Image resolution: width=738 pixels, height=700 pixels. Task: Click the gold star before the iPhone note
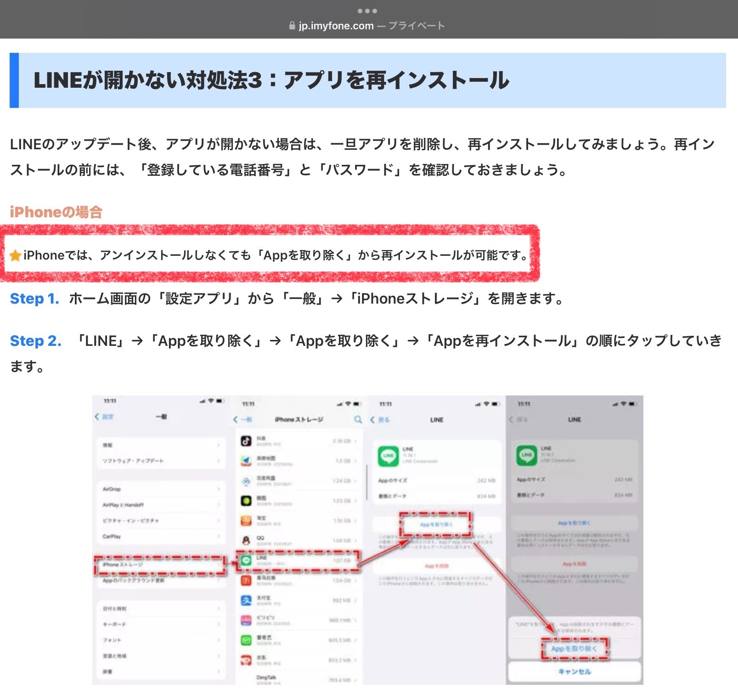pyautogui.click(x=15, y=255)
